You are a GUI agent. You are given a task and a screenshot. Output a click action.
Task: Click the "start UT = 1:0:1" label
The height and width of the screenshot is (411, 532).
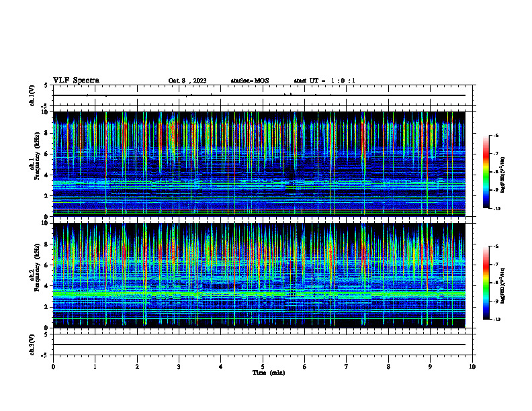click(x=324, y=81)
